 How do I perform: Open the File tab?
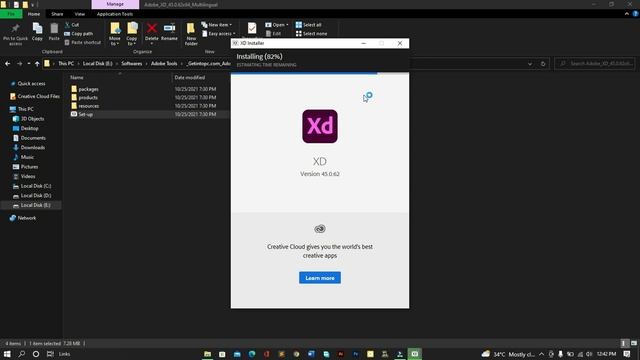click(x=11, y=14)
